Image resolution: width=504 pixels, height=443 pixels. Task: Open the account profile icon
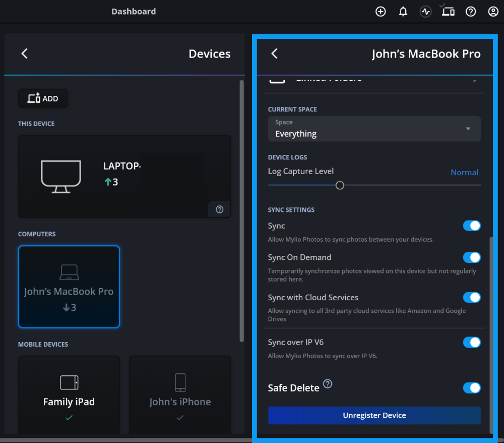tap(493, 12)
